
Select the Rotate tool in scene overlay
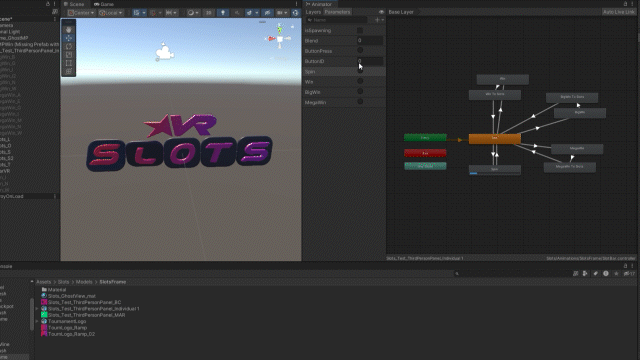point(69,46)
